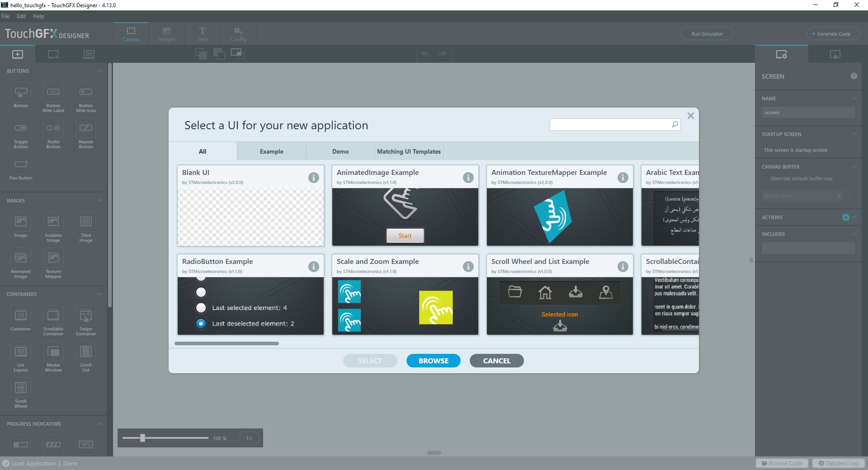Screen dimensions: 868x470
Task: Click the Radio Button widget in sidebar
Action: [53, 129]
